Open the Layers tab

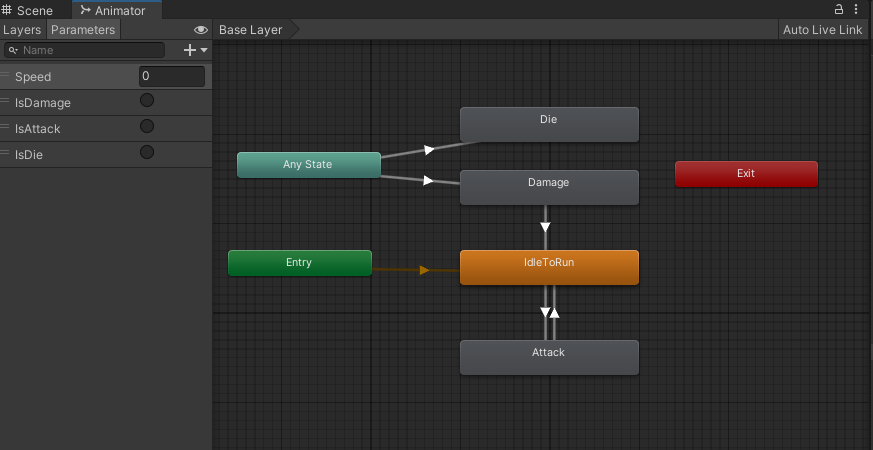[22, 30]
